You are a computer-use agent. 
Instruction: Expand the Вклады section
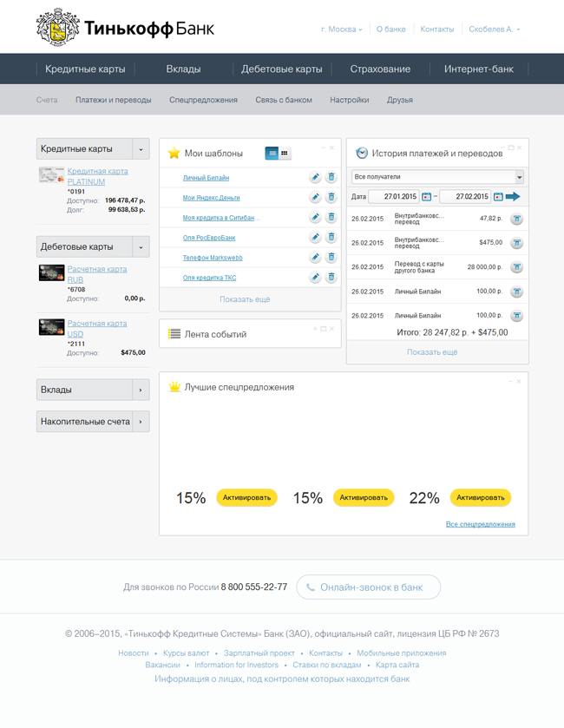141,390
